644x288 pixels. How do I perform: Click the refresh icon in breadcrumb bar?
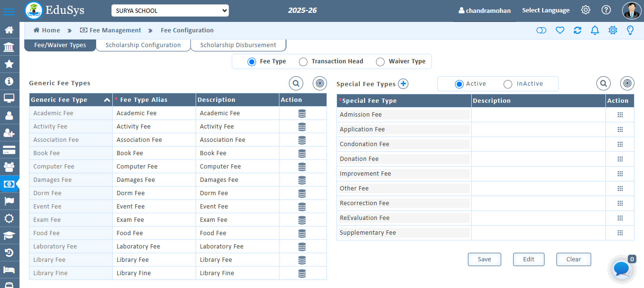click(x=577, y=30)
